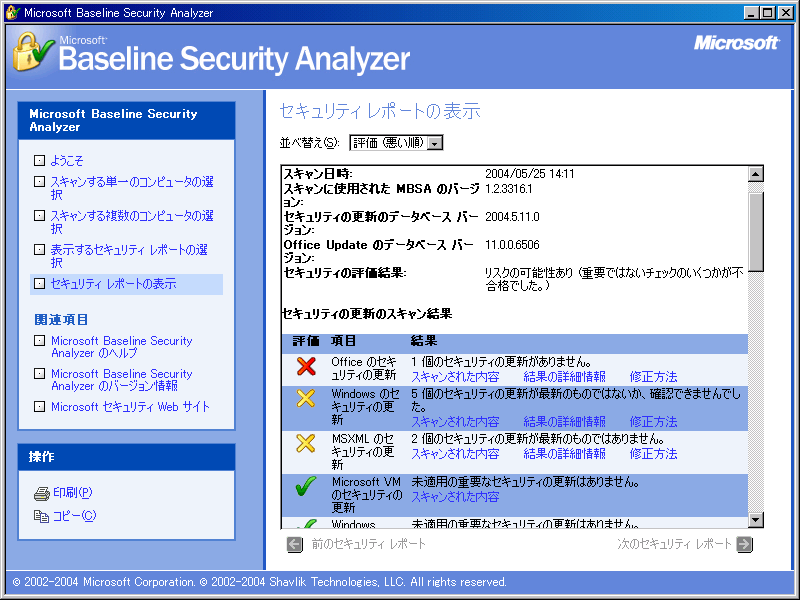This screenshot has width=800, height=600.
Task: Open 表示するセキュリティ レポートの選択
Action: click(x=129, y=256)
